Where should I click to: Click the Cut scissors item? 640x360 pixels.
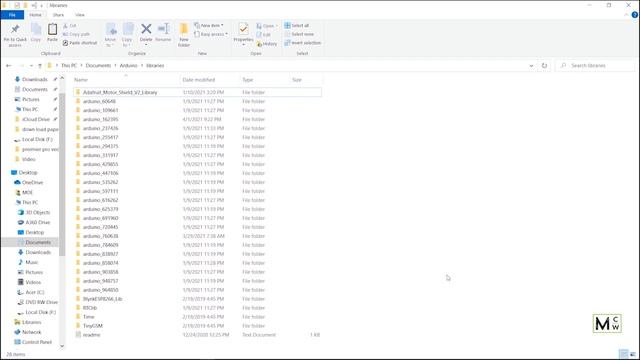70,26
